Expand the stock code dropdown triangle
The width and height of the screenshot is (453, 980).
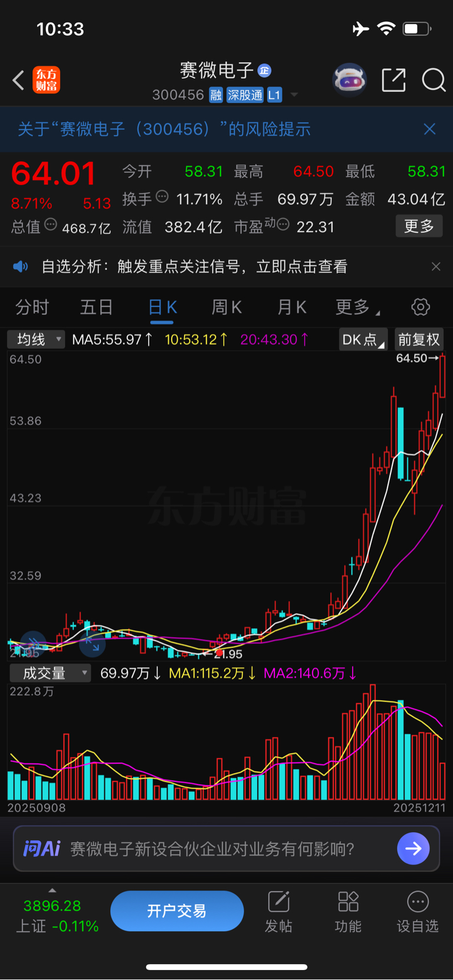point(294,95)
